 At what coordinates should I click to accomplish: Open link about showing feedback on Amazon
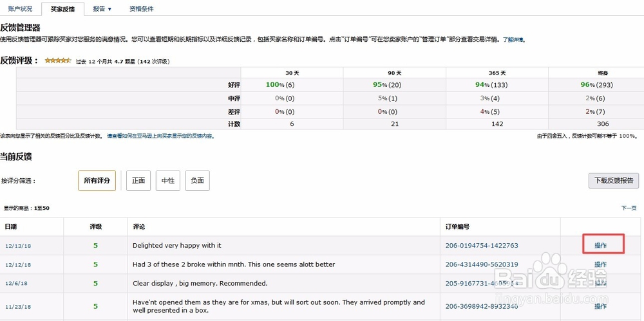160,136
